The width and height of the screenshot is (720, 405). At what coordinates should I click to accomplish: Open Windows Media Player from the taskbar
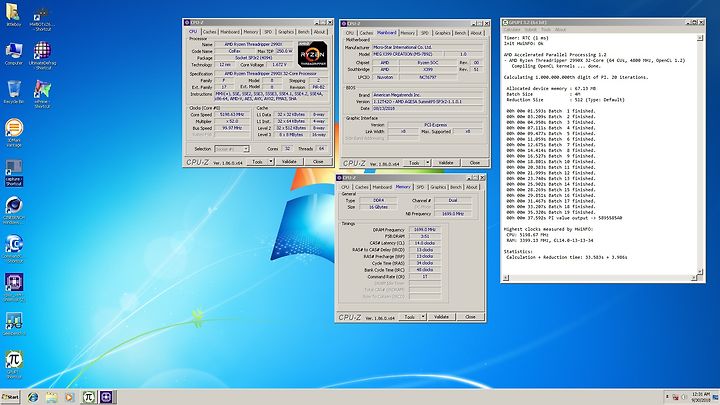coord(69,397)
